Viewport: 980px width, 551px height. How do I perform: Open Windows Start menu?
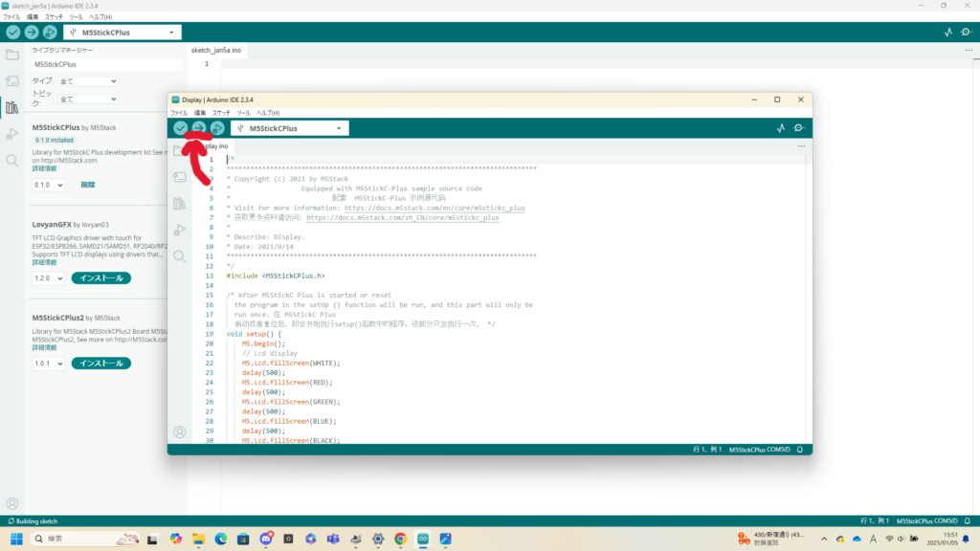coord(16,539)
